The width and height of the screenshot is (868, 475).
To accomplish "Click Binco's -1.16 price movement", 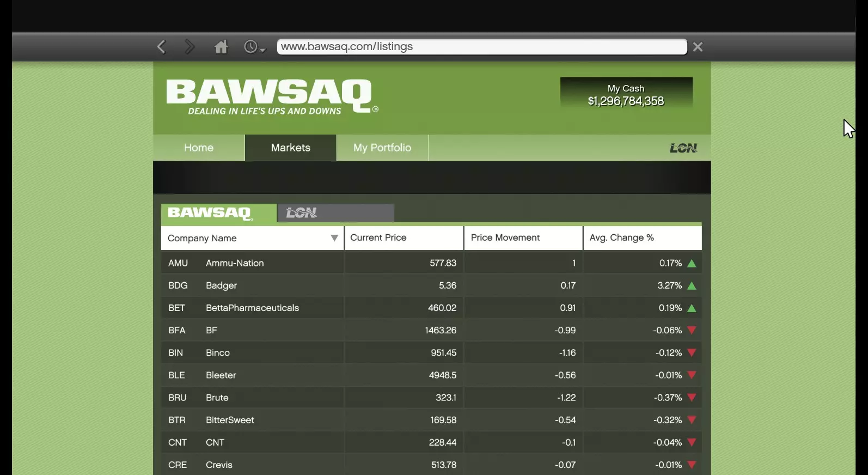I will pyautogui.click(x=567, y=352).
